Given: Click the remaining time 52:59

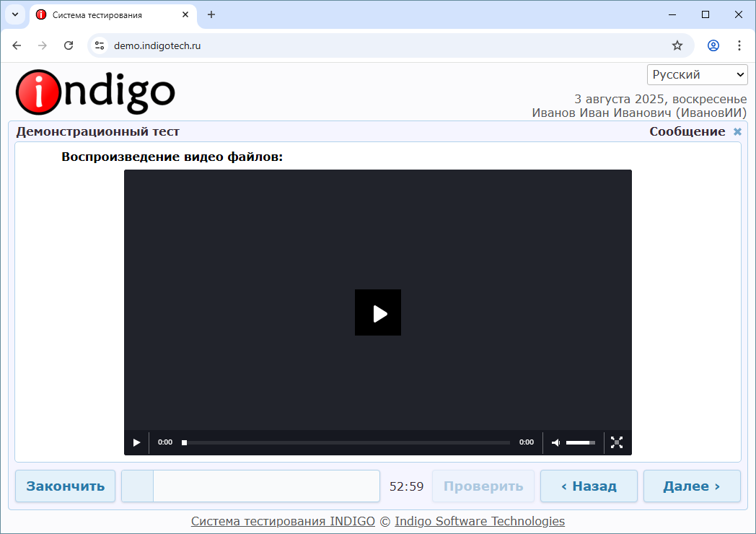Looking at the screenshot, I should (x=406, y=486).
